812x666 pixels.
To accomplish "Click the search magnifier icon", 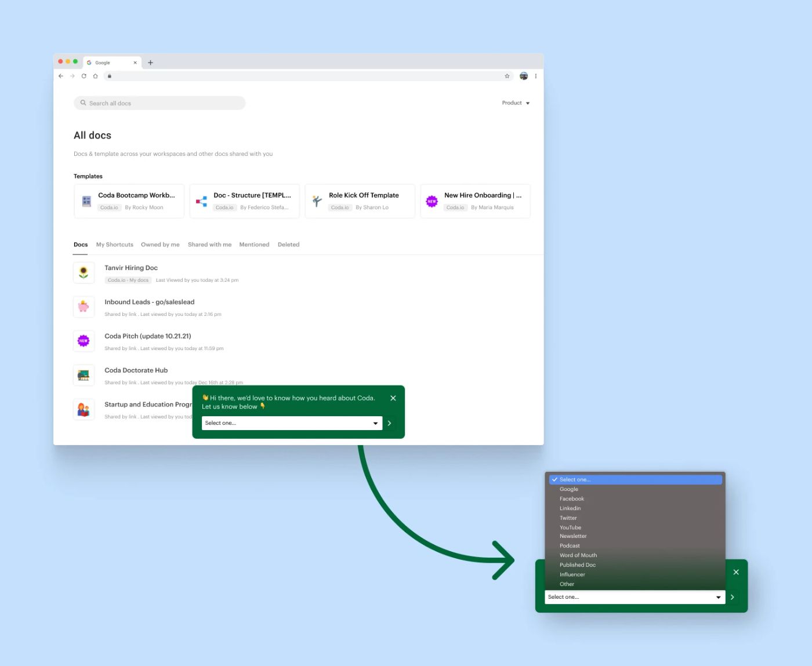I will [x=83, y=103].
